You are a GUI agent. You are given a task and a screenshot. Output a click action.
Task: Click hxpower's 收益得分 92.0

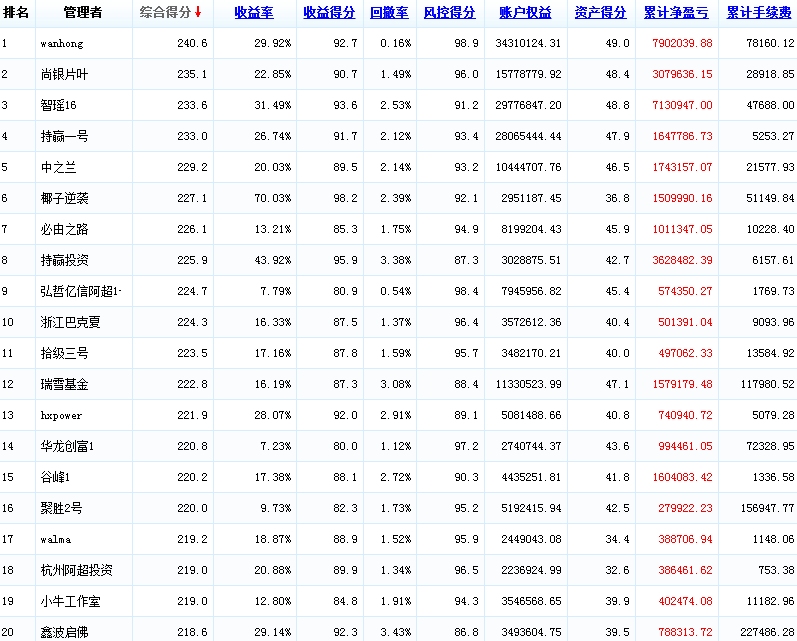click(x=346, y=415)
